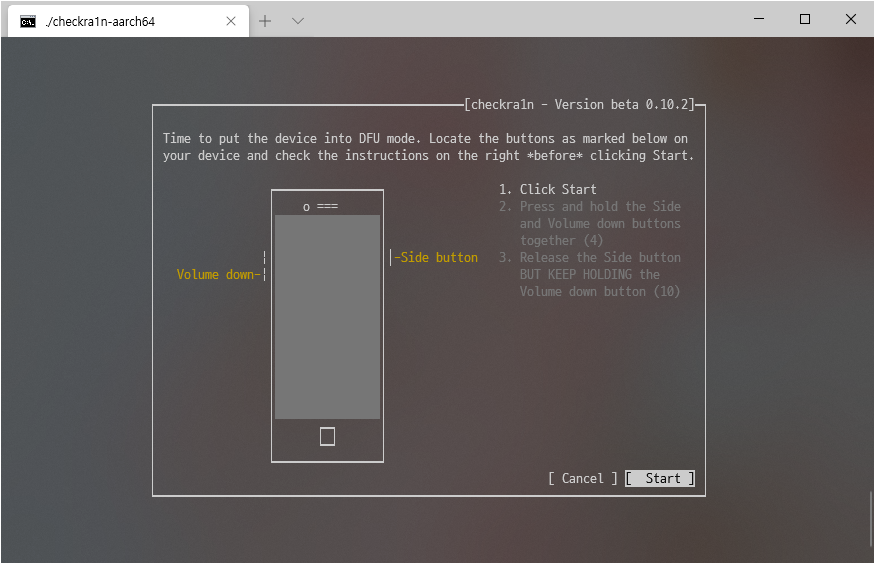Open a new terminal tab with plus
The width and height of the screenshot is (875, 564).
(x=265, y=21)
